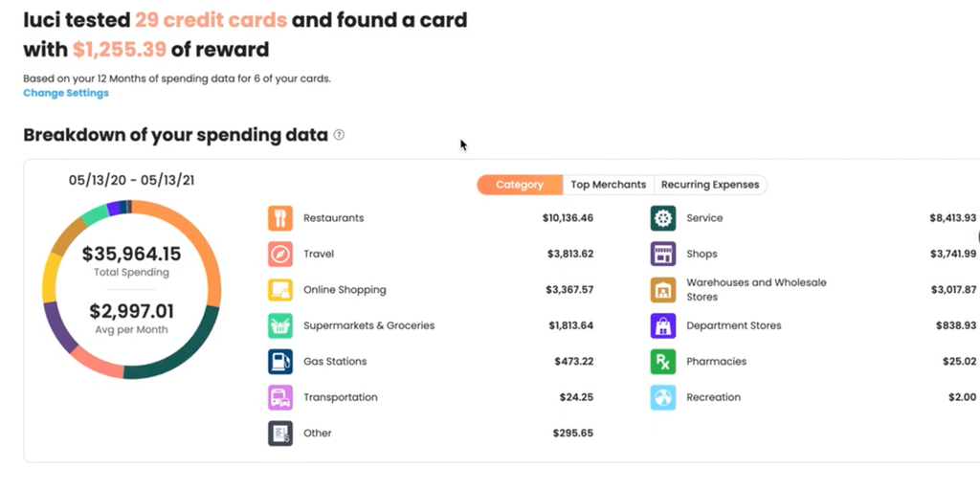Click the Other category receipt icon

point(279,434)
